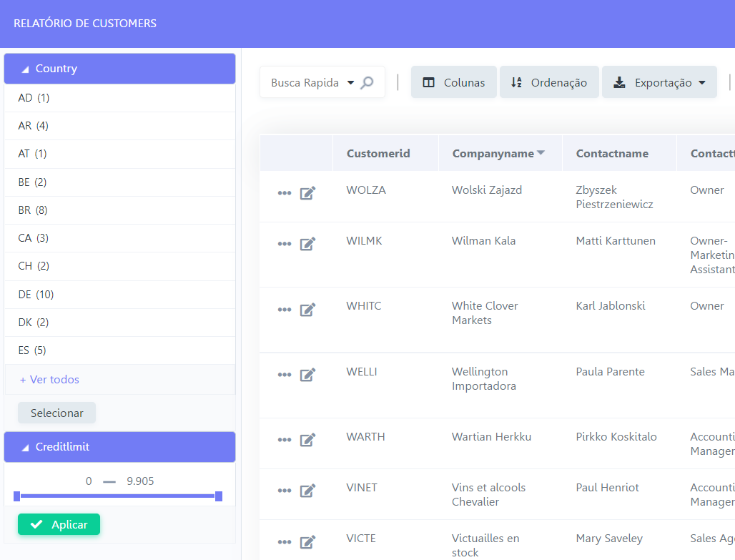Image resolution: width=735 pixels, height=560 pixels.
Task: Click the minimum credit limit slider handle
Action: (17, 496)
